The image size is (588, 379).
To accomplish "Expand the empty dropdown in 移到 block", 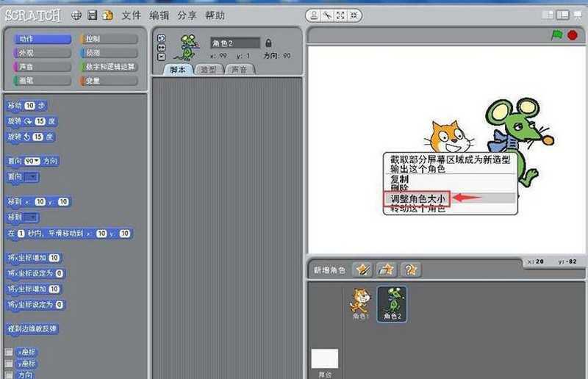I will click(32, 217).
